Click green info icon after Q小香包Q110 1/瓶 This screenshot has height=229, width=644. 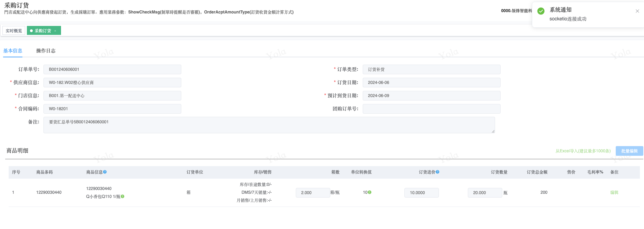[122, 197]
